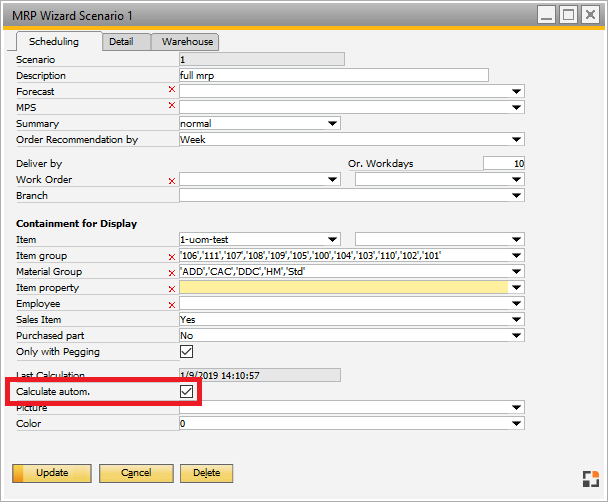Screen dimensions: 608x502
Task: Click red X next to Material Group
Action: click(172, 272)
